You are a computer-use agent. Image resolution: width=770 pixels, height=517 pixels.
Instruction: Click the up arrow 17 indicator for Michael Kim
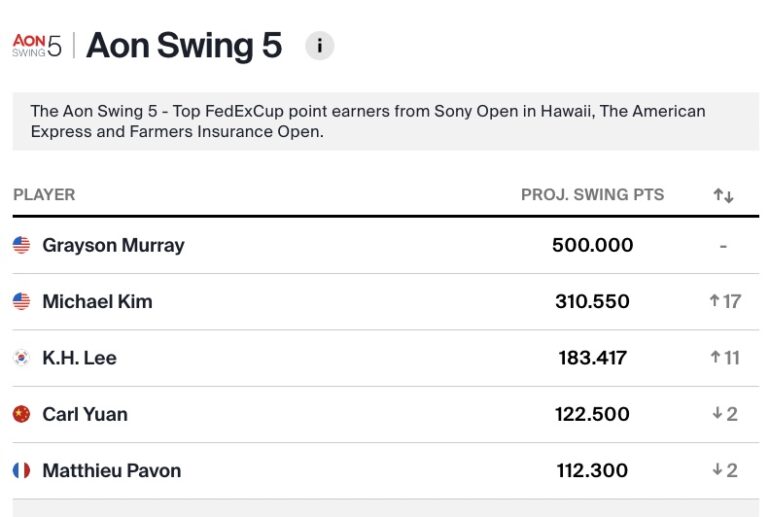[725, 301]
